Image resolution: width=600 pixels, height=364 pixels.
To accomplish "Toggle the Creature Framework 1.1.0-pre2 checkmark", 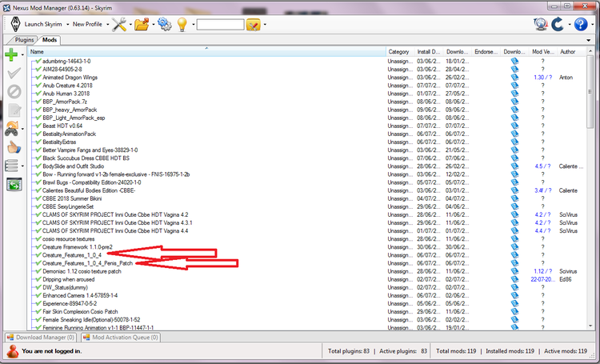I will [38, 247].
